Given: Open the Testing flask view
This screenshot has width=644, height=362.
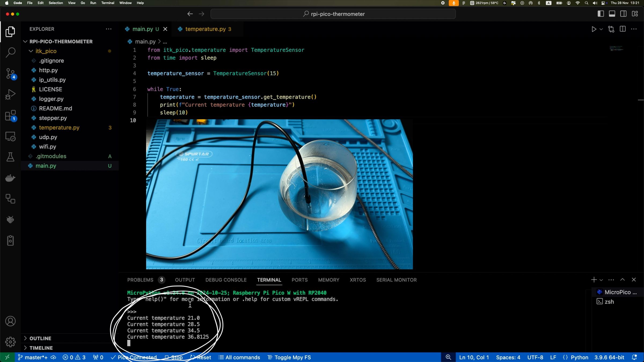Looking at the screenshot, I should point(10,157).
